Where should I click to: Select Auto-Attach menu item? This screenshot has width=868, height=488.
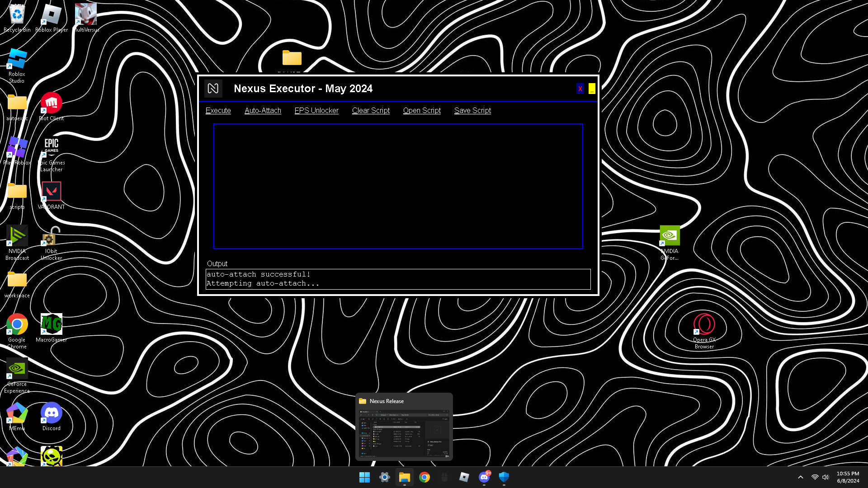[x=263, y=111]
